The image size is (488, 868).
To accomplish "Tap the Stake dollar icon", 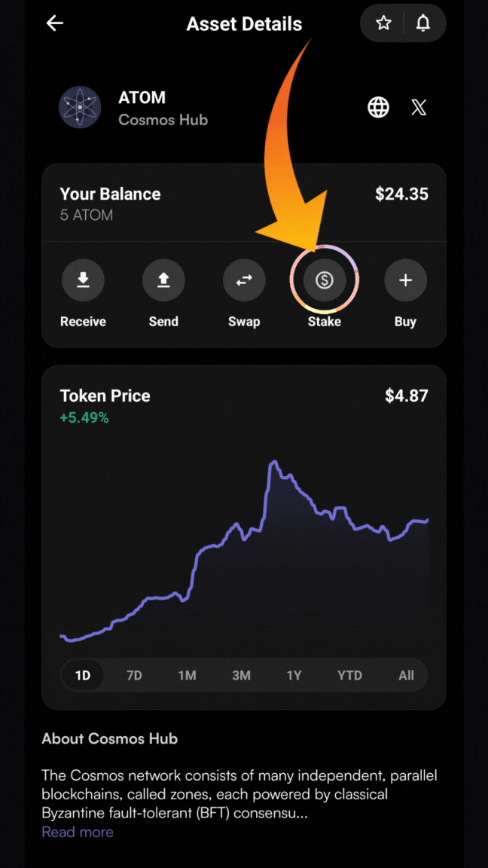I will pyautogui.click(x=325, y=280).
